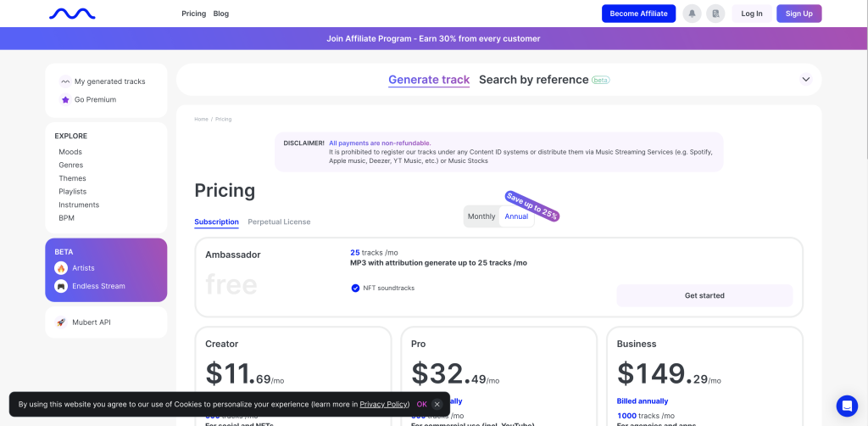This screenshot has width=868, height=426.
Task: Expand the generate track panel chevron
Action: pos(806,79)
